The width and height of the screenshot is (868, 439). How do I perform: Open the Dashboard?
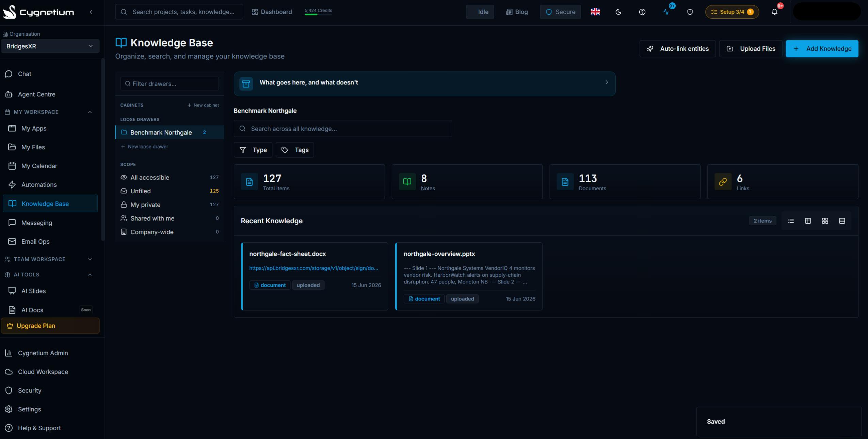pyautogui.click(x=272, y=12)
